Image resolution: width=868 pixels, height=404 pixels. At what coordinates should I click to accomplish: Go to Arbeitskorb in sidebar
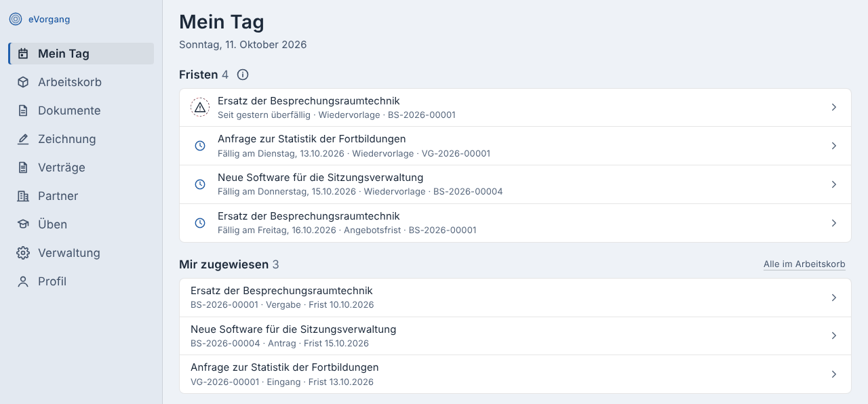[81, 82]
